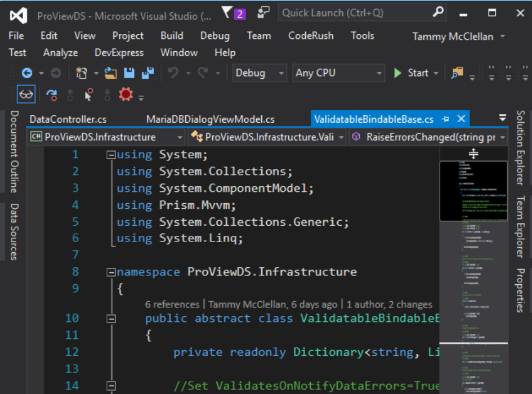
Task: Click the Tammy McClellan, 6 days ago link
Action: click(x=273, y=304)
